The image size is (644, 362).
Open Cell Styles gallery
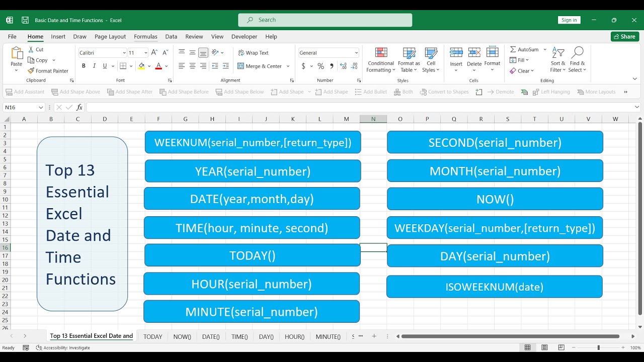click(431, 60)
